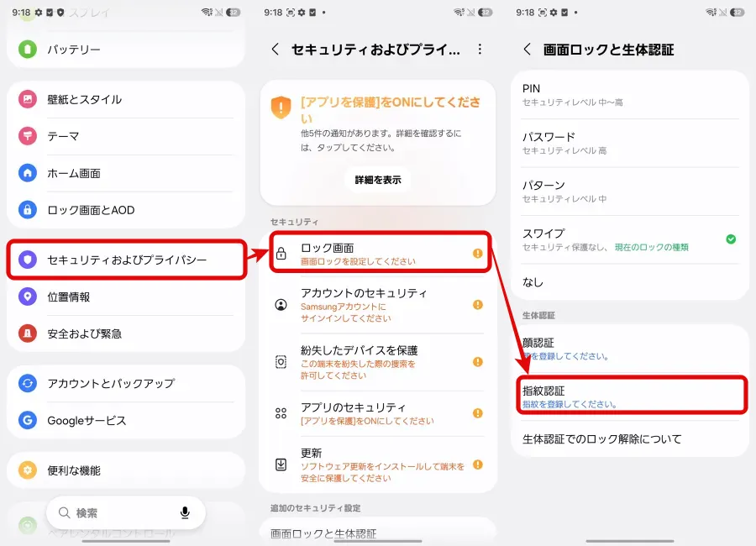
Task: Open 顔認証 face recognition setting
Action: [630, 349]
